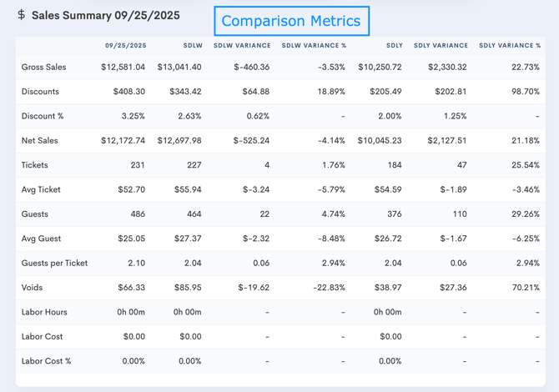Select the $10,045.23 net sales SDLY value
The image size is (559, 392).
coord(380,141)
